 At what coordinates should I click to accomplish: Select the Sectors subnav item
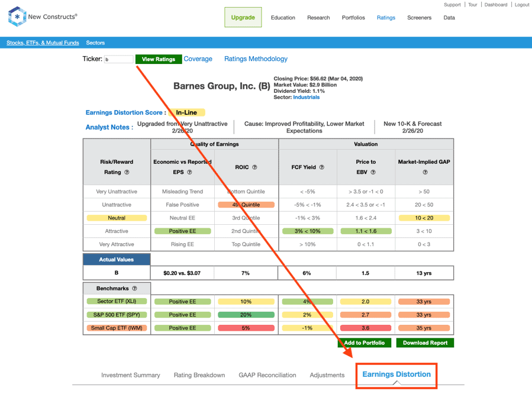[95, 43]
